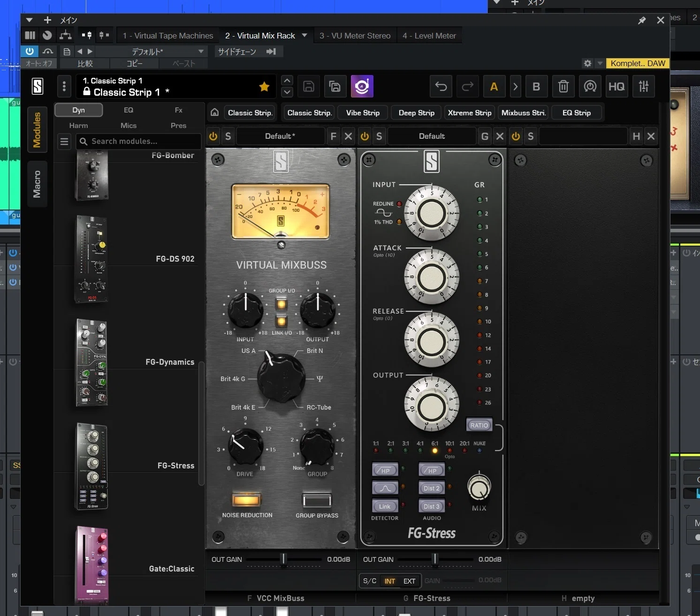The height and width of the screenshot is (616, 700).
Task: Open module G Default preset selector
Action: (432, 136)
